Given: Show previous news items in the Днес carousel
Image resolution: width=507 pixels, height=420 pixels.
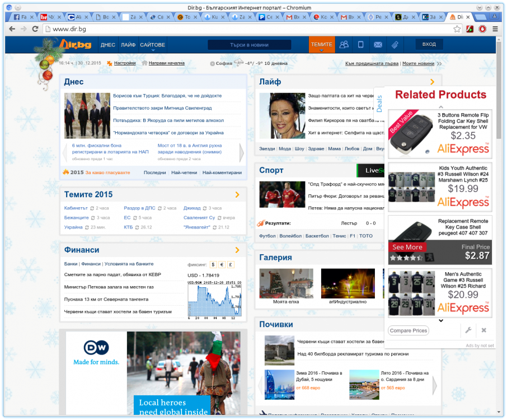Looking at the screenshot, I should point(65,152).
